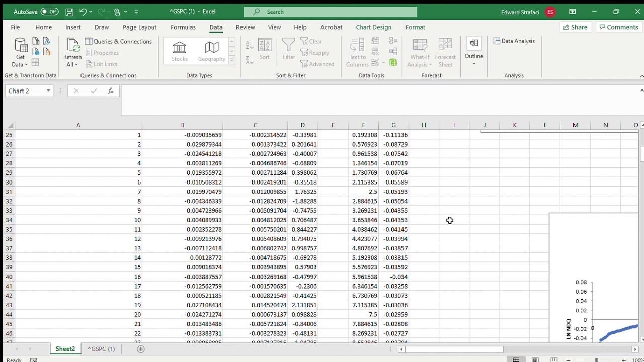Viewport: 644px width, 362px height.
Task: Click the Undo arrow icon
Action: (83, 12)
